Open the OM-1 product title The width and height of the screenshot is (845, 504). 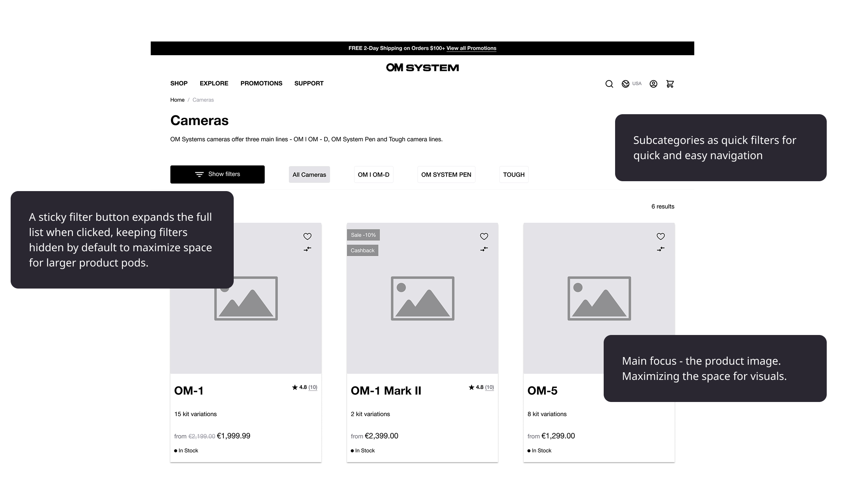pyautogui.click(x=188, y=391)
